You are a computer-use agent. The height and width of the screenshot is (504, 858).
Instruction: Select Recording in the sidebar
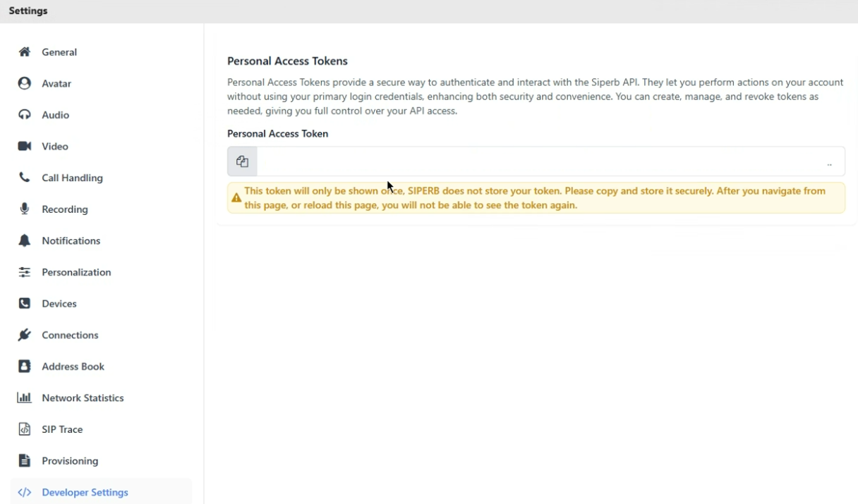click(101, 209)
